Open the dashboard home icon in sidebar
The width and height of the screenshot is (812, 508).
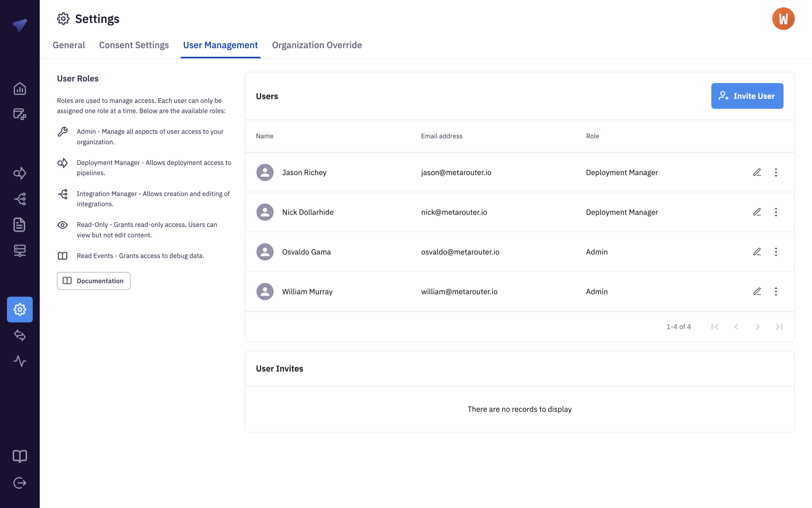pos(20,89)
